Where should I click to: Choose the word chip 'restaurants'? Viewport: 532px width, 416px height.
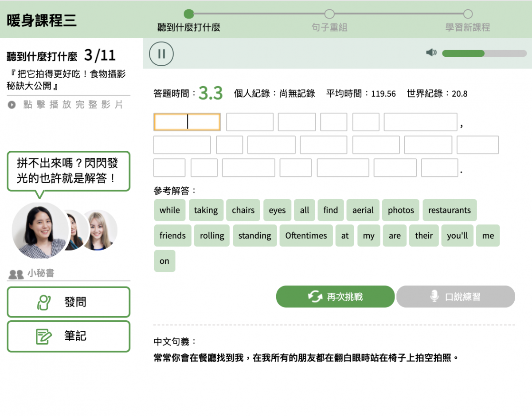click(x=450, y=210)
